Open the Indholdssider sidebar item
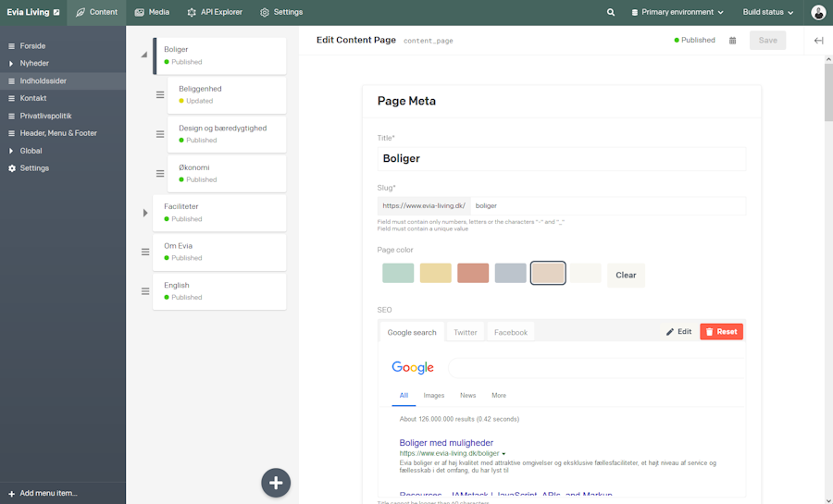 63,81
